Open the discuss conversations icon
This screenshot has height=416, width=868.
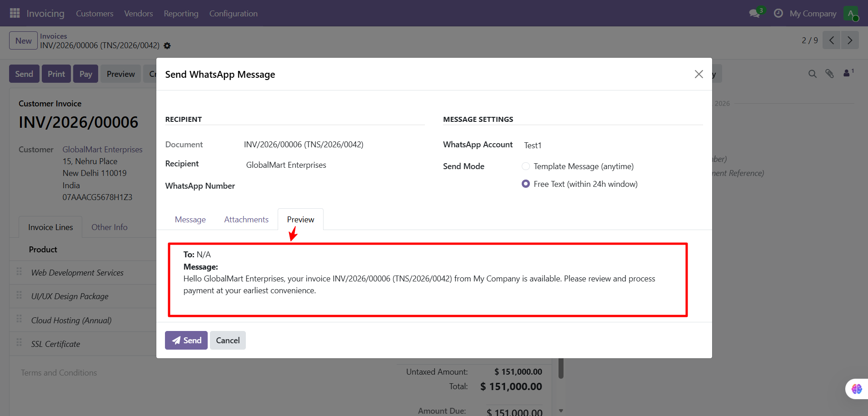point(755,13)
